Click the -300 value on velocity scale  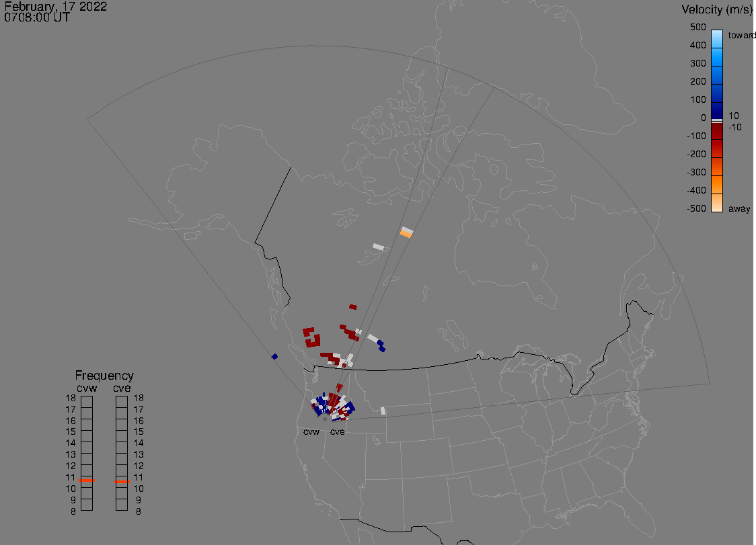tap(696, 173)
